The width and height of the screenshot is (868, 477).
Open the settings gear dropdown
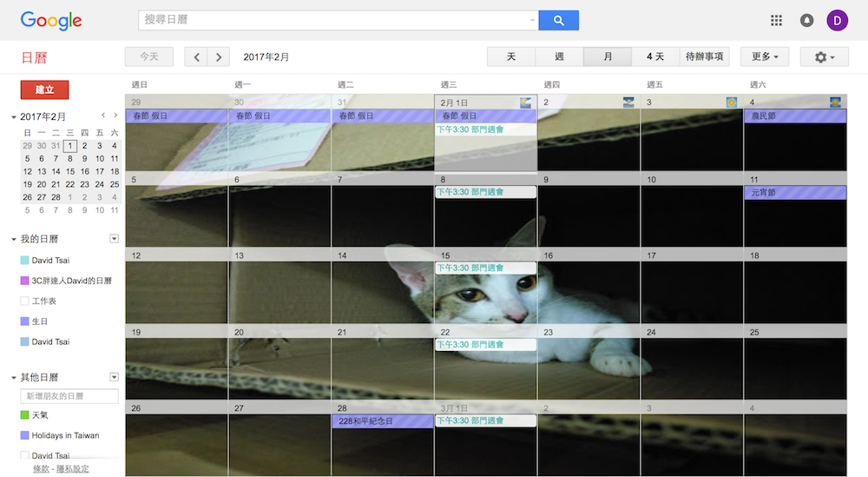coord(824,57)
